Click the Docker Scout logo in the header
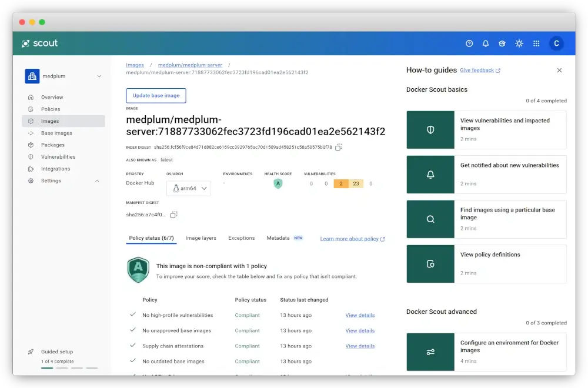Screen dimensions: 588x388 point(39,43)
